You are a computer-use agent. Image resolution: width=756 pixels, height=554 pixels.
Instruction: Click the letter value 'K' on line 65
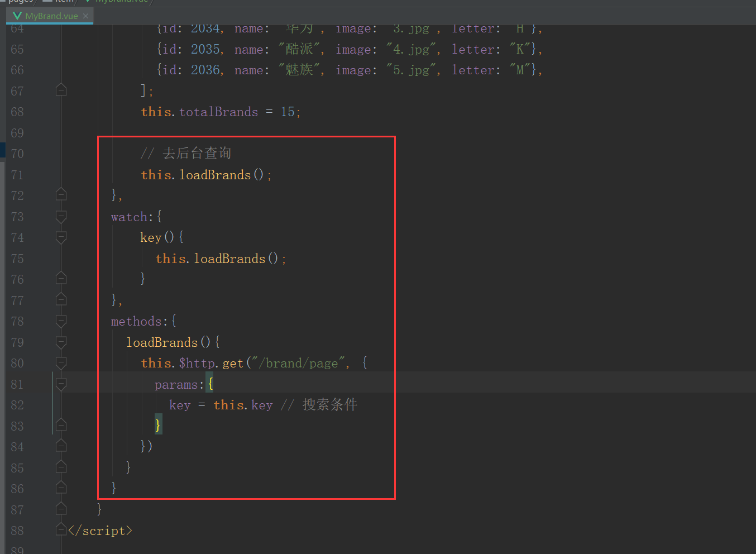coord(520,49)
